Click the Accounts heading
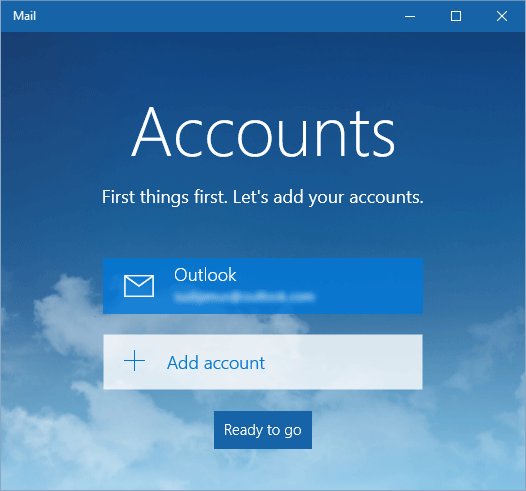This screenshot has height=491, width=526. [x=263, y=132]
